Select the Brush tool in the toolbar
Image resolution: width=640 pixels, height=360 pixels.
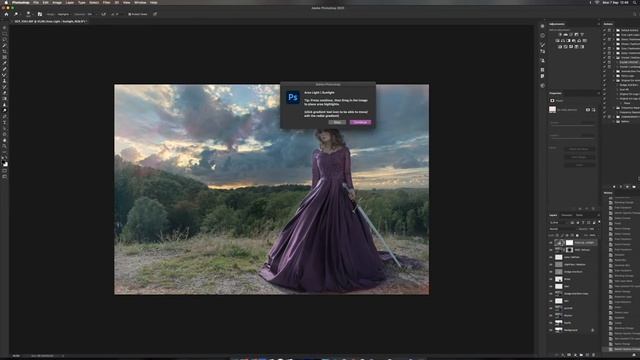4,75
